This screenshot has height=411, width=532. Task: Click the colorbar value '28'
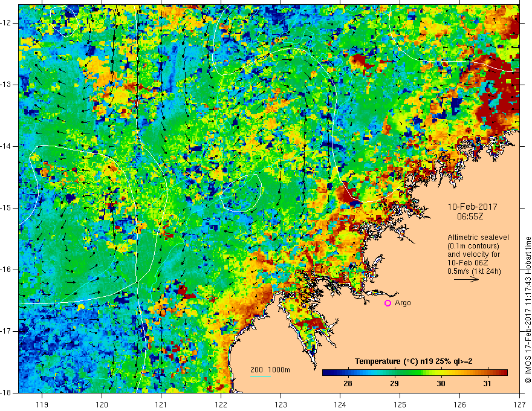click(x=348, y=384)
